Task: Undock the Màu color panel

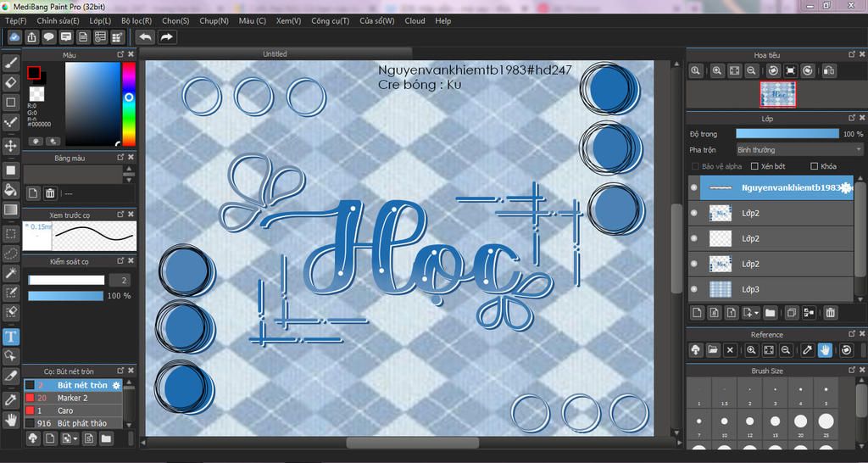Action: (120, 54)
